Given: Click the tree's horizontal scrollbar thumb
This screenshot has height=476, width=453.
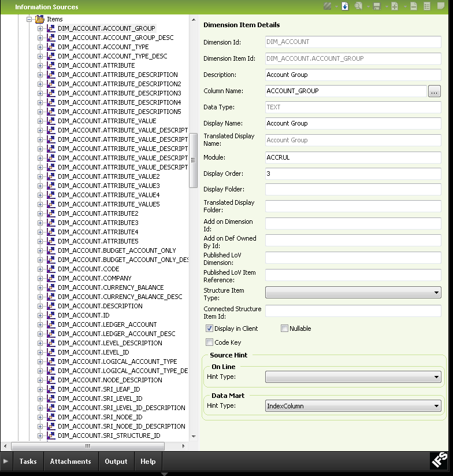Looking at the screenshot, I should pos(87,446).
